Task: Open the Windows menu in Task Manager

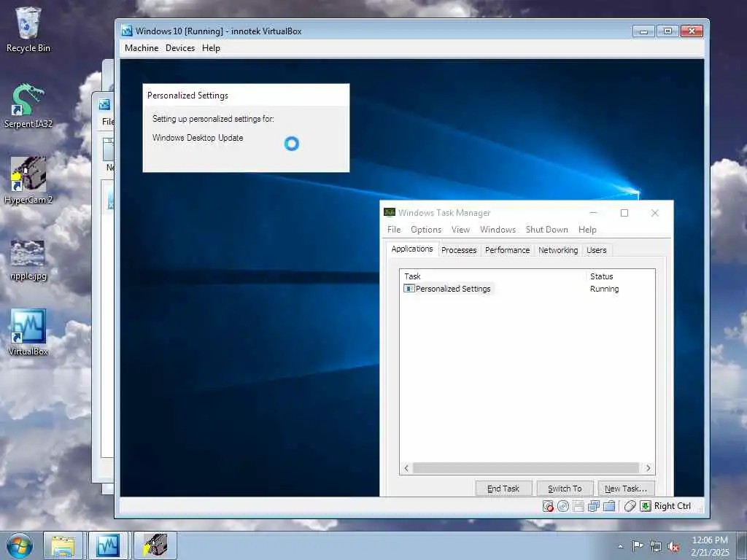Action: pos(498,230)
